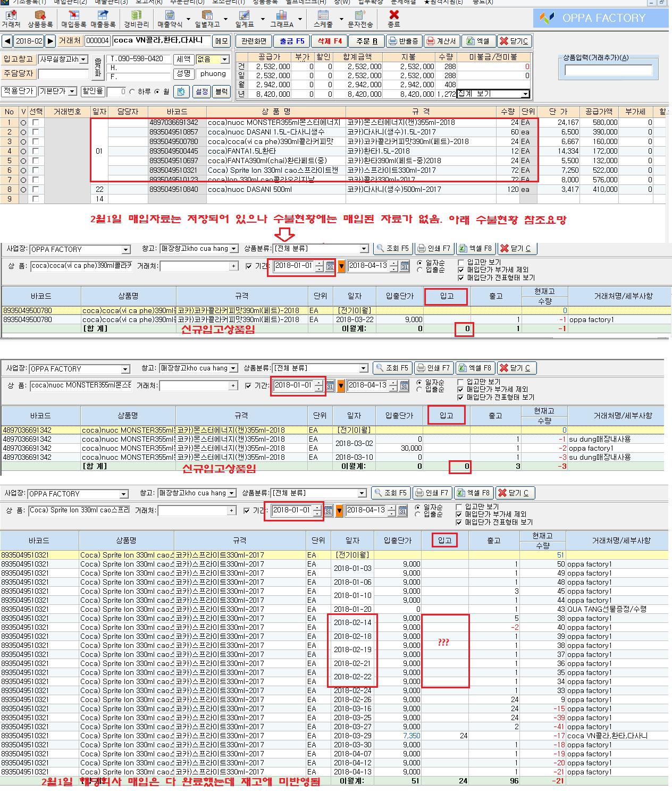Open the 거래처 toolbar icon
672x793 pixels.
(11, 19)
